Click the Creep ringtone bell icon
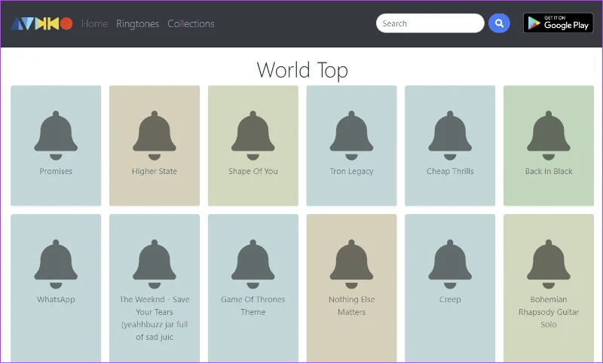The image size is (603, 364). pyautogui.click(x=449, y=264)
